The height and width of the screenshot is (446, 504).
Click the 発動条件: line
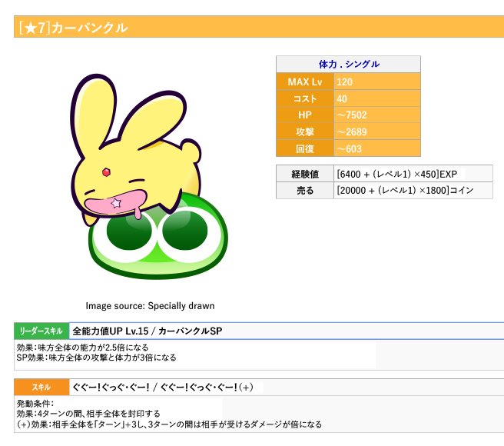(x=35, y=404)
